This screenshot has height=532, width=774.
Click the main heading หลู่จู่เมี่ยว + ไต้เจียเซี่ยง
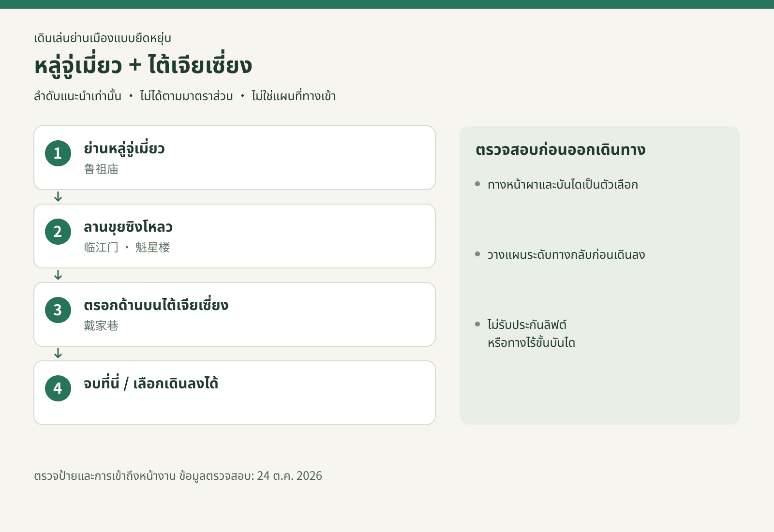(143, 65)
